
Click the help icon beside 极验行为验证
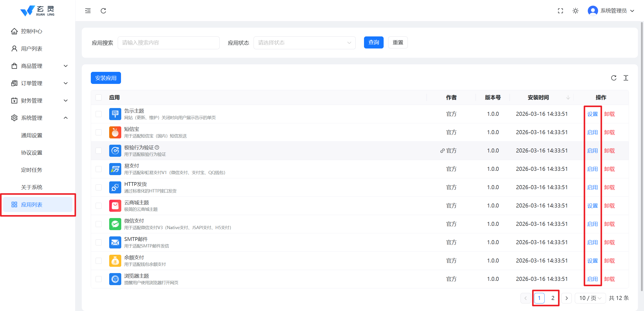(x=157, y=147)
